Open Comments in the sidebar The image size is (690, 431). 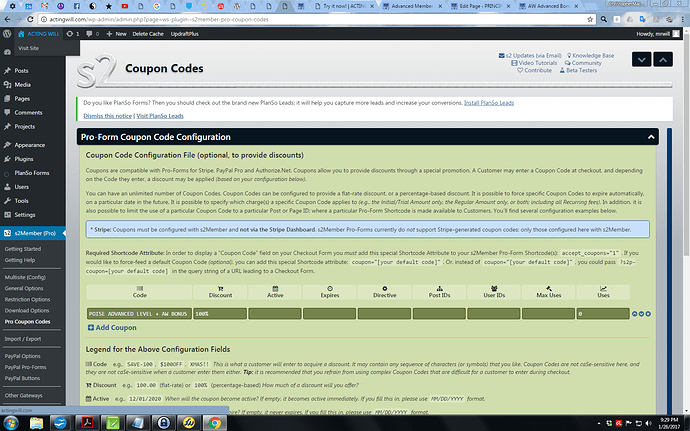pos(28,113)
